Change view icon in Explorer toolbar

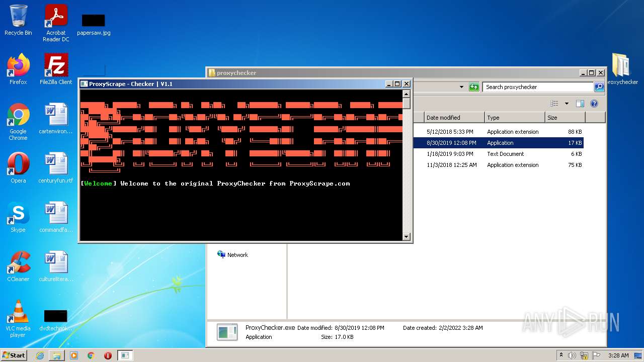pyautogui.click(x=554, y=104)
